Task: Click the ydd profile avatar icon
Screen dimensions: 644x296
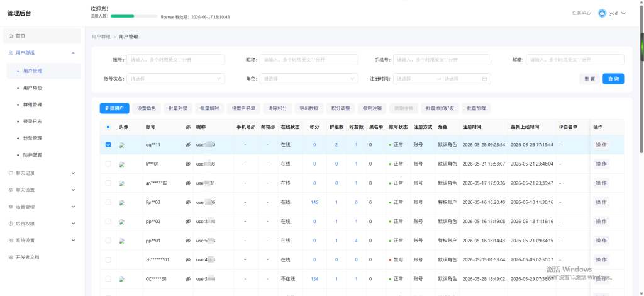Action: pos(602,13)
